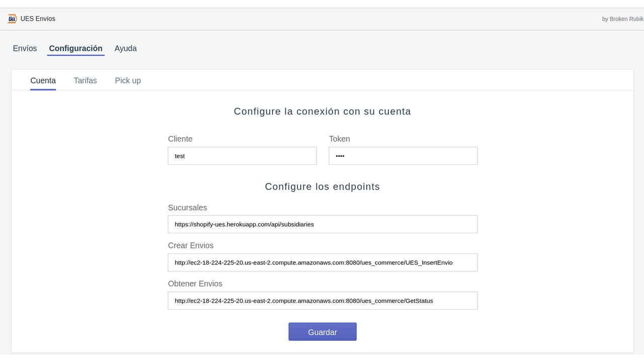This screenshot has width=644, height=362.
Task: Switch to the Tarifas tab
Action: 85,80
